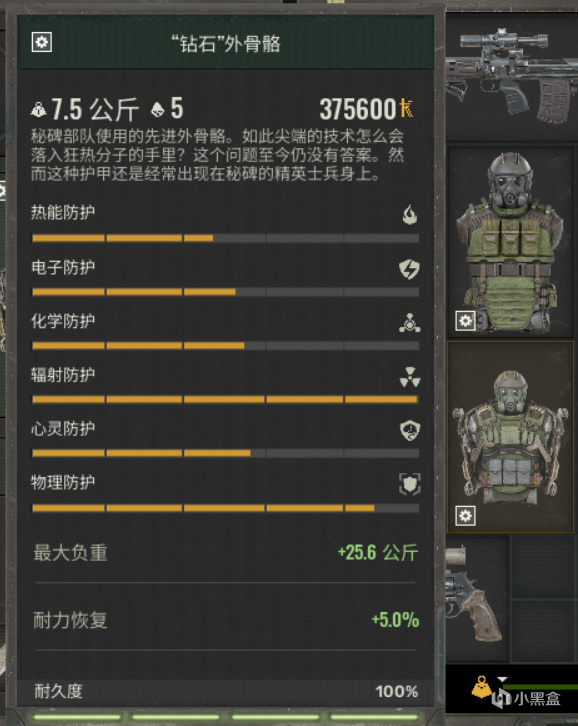Click the physical protection shield icon
The height and width of the screenshot is (726, 578).
click(410, 484)
